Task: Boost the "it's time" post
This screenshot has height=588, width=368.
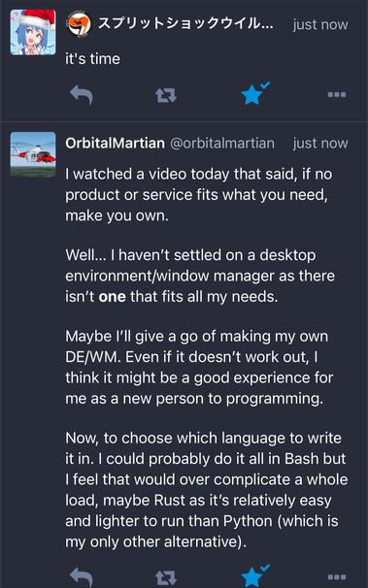Action: (x=166, y=95)
